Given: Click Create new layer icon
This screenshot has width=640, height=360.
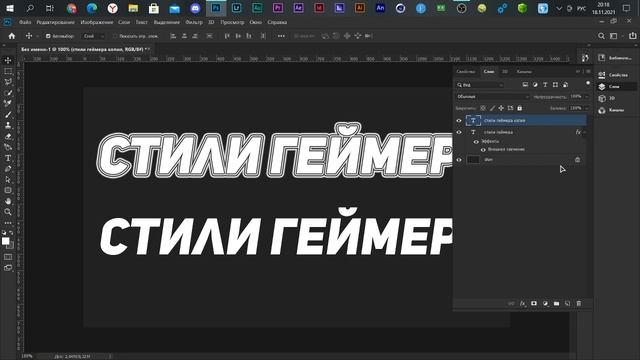Looking at the screenshot, I should [x=567, y=304].
